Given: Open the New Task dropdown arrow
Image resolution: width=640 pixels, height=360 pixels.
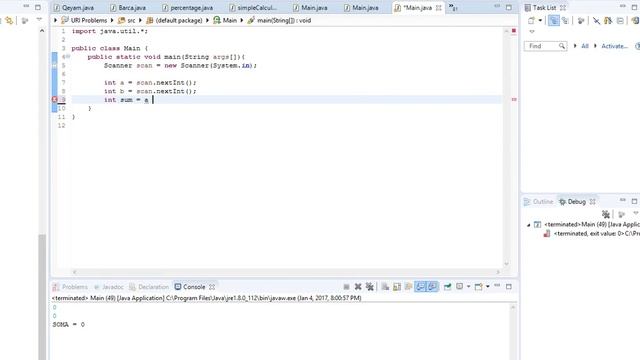Looking at the screenshot, I should point(540,20).
